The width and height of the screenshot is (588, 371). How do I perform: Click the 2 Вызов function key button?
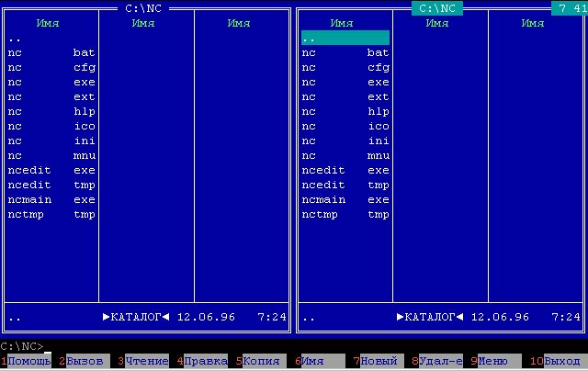(85, 361)
